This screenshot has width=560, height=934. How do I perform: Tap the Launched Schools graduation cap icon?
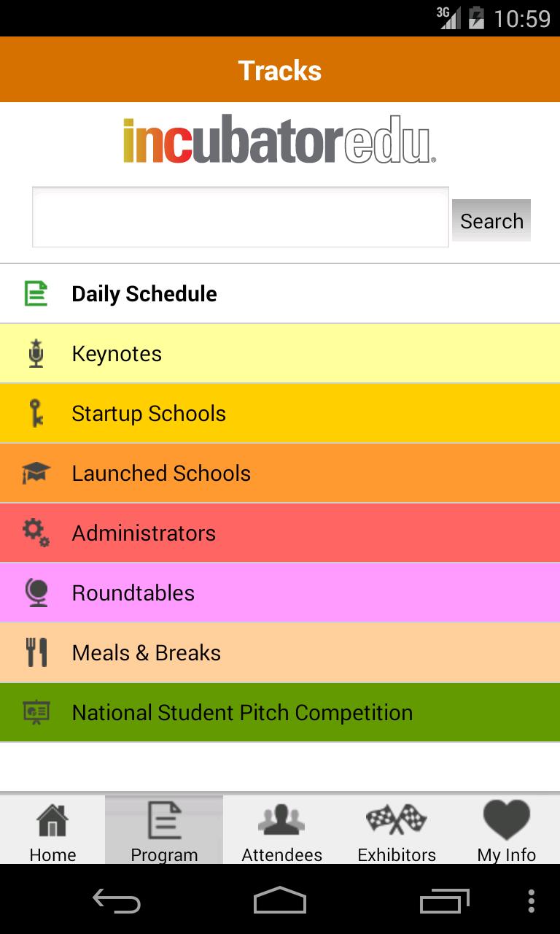pos(36,473)
